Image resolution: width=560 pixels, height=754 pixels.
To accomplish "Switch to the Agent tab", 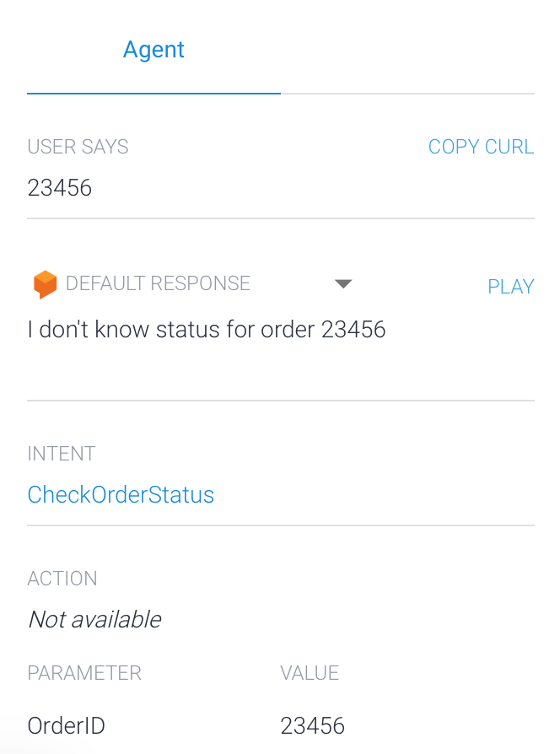I will click(153, 50).
